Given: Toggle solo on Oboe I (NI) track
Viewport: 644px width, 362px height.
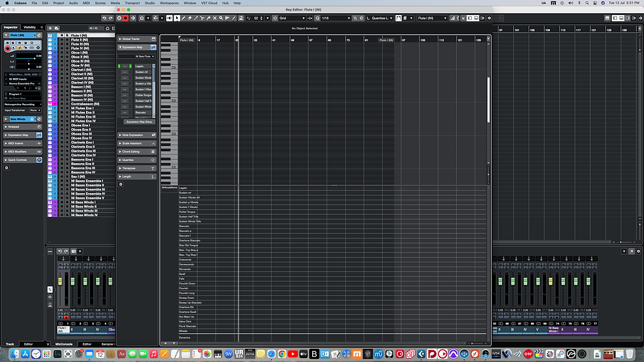Looking at the screenshot, I should (67, 53).
